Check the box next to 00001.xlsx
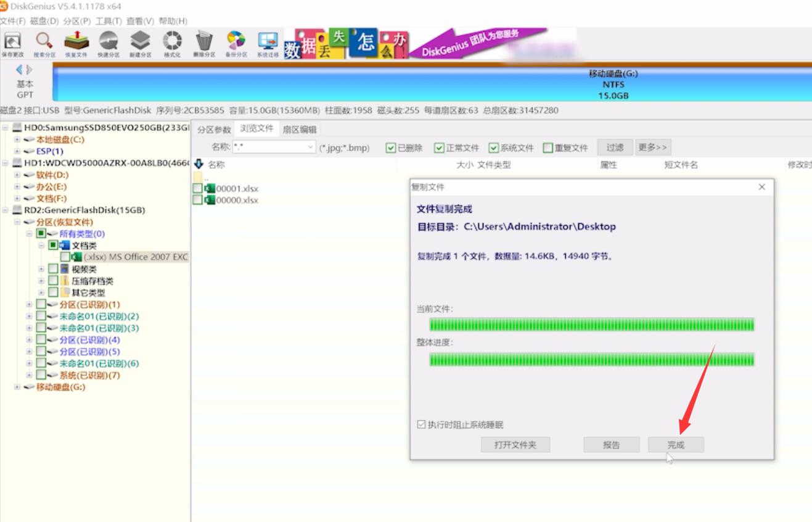812x522 pixels. (x=197, y=188)
